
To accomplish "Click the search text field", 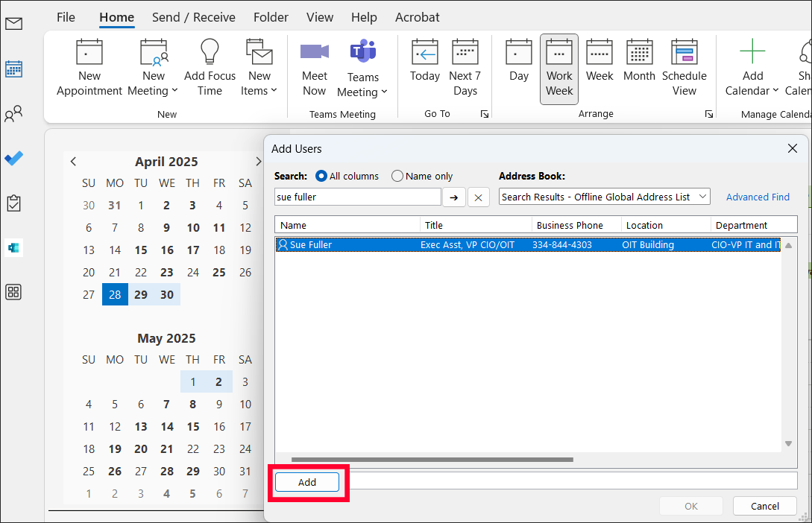I will [357, 197].
